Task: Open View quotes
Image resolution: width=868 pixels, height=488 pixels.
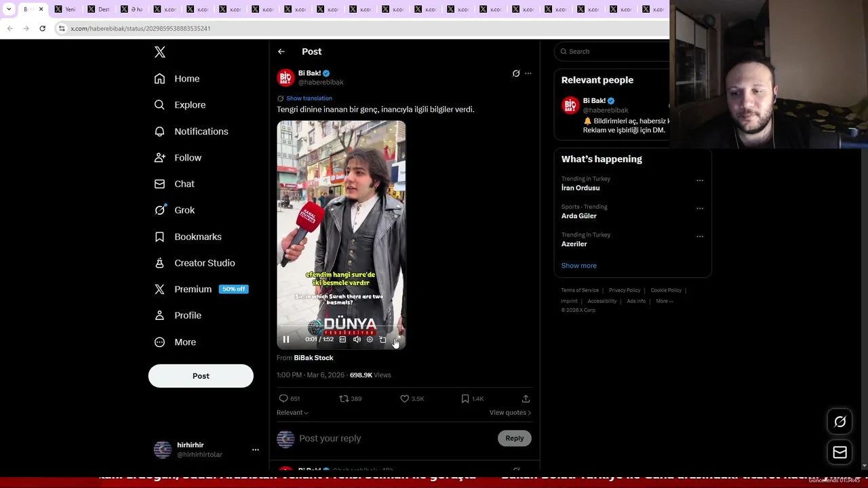Action: click(510, 413)
